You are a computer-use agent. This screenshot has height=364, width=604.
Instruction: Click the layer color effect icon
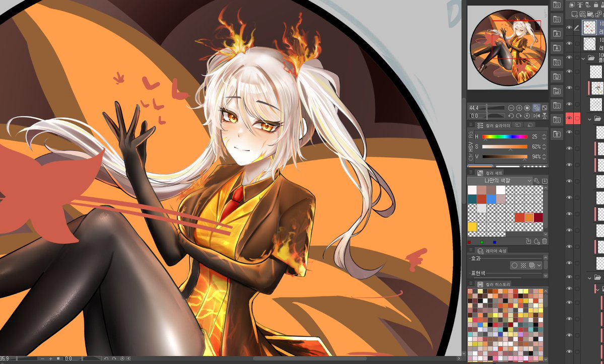532,265
